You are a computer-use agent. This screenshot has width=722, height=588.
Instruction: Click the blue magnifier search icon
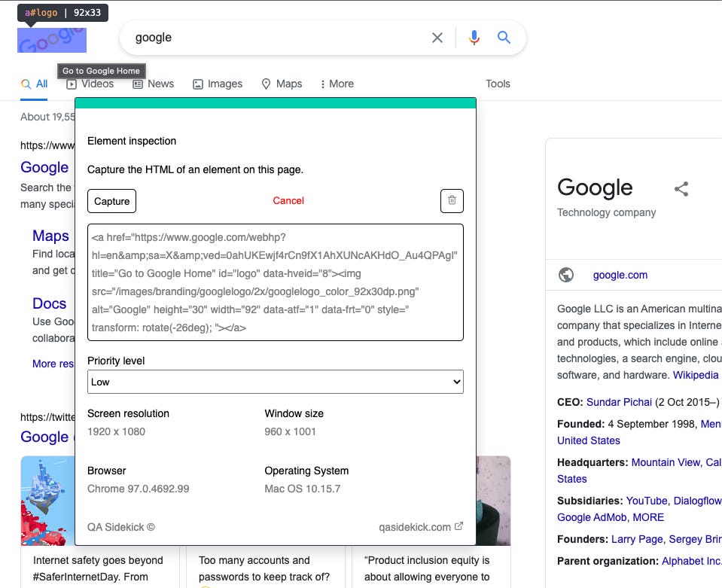tap(504, 38)
